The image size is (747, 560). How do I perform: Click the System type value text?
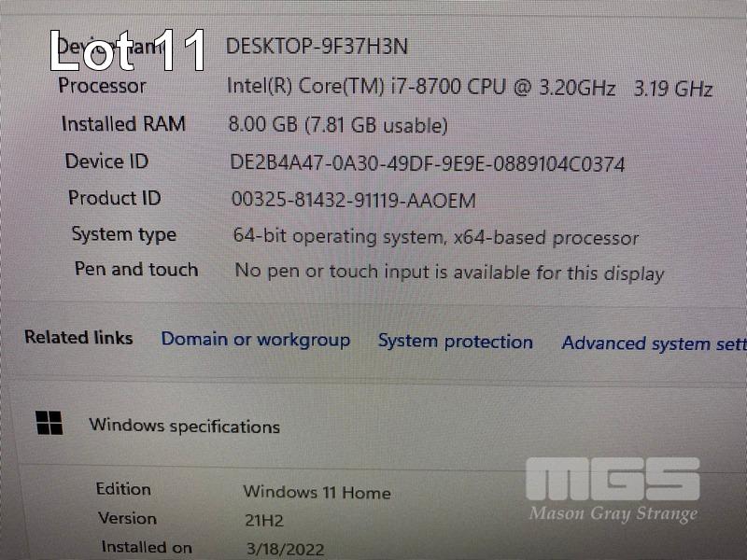coord(436,237)
